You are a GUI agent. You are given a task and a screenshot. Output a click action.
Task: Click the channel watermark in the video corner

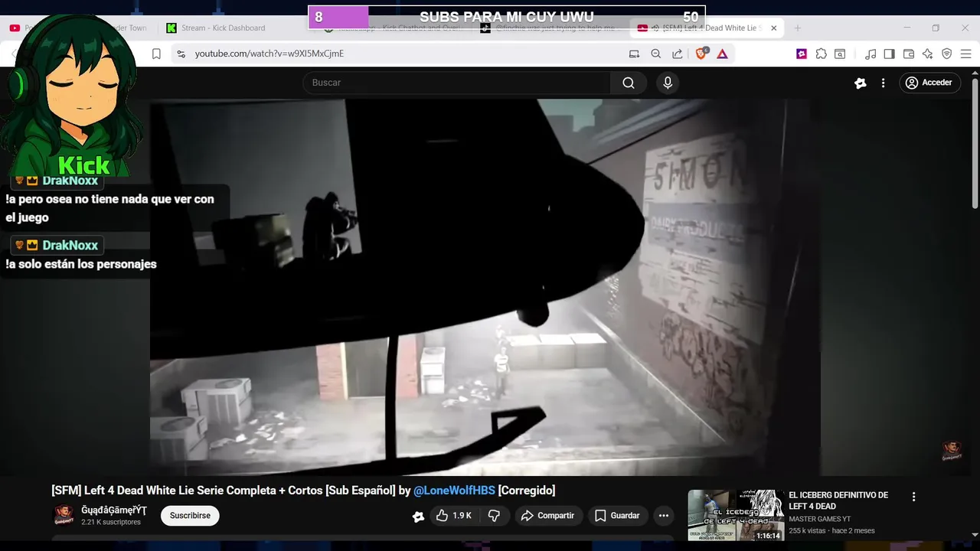point(952,450)
